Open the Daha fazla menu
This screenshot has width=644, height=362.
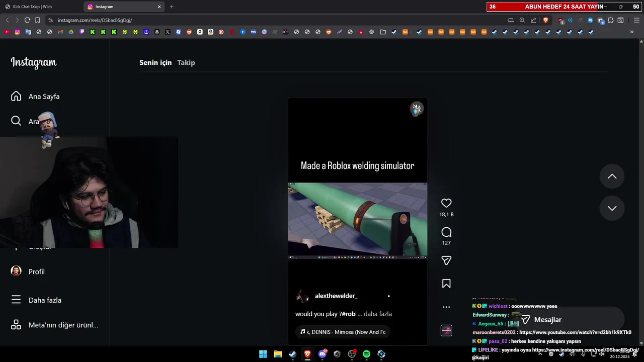(36, 300)
